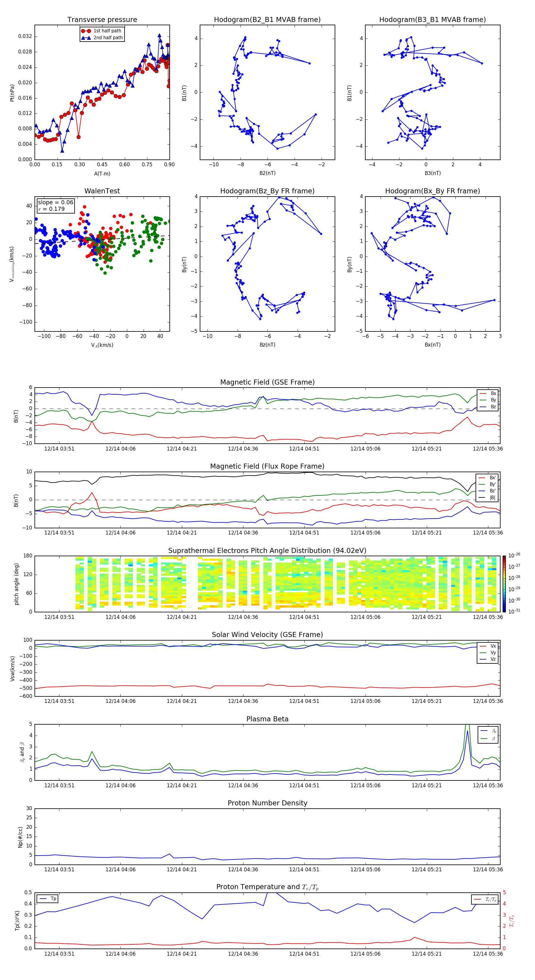Click the 'Vsw(km/s)' y-axis label
Image resolution: width=535 pixels, height=980 pixels.
pos(12,668)
